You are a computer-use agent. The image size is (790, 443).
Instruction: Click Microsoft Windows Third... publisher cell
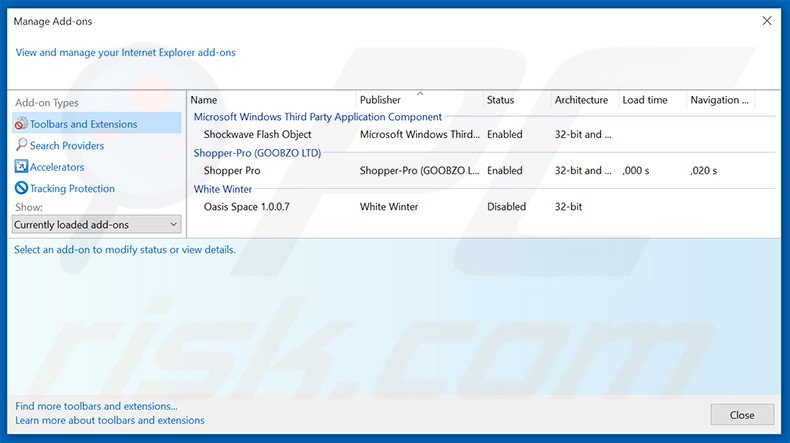pyautogui.click(x=420, y=135)
